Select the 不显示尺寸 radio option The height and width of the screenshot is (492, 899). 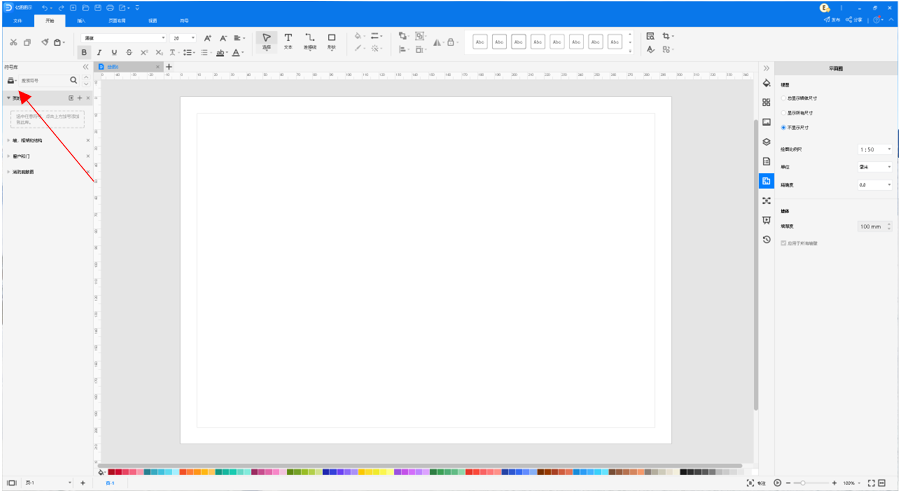784,127
